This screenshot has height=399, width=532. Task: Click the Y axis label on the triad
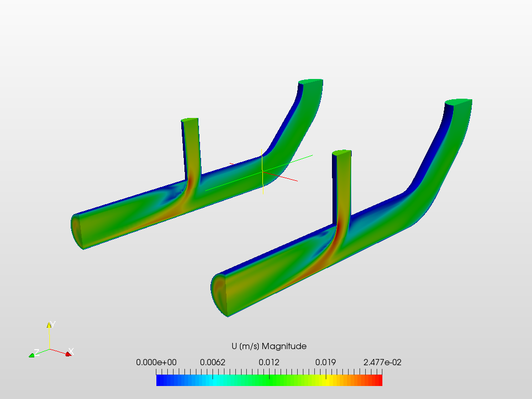[x=52, y=324]
